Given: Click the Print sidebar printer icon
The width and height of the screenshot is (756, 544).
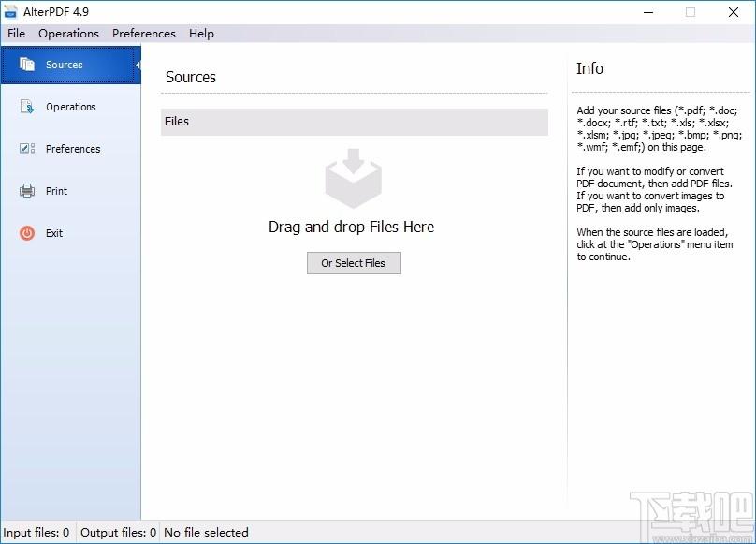Looking at the screenshot, I should tap(27, 191).
